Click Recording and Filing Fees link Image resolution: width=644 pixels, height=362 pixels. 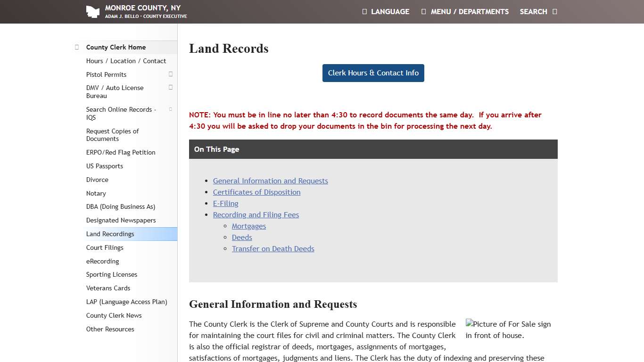coord(256,214)
